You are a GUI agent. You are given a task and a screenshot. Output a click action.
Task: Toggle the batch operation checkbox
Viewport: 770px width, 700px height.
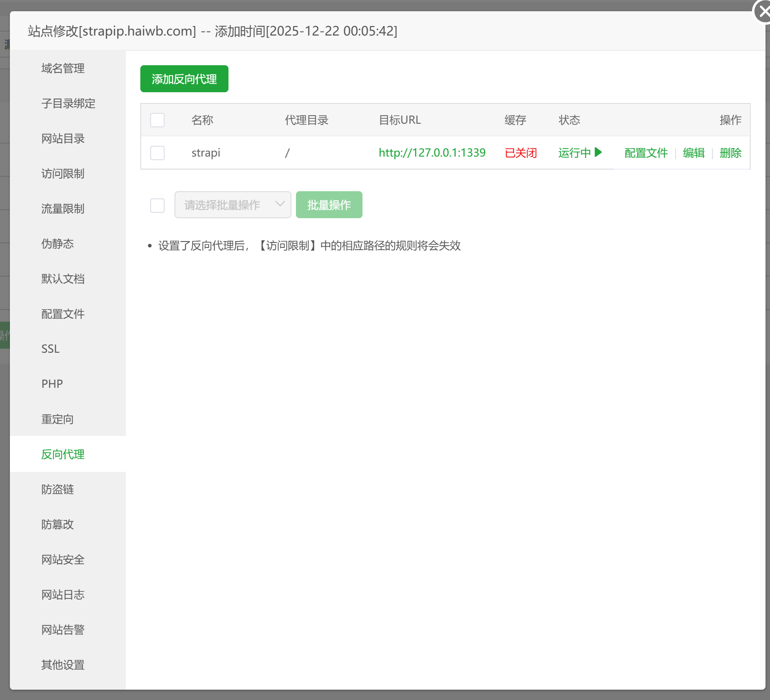coord(157,206)
